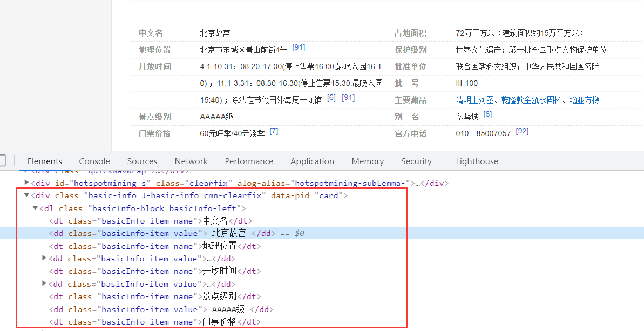This screenshot has height=331, width=644.
Task: Open the Sources tab
Action: [142, 161]
